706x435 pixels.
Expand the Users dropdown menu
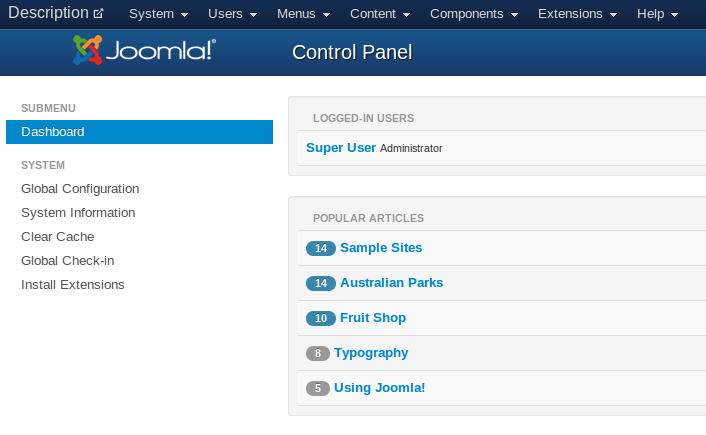(x=232, y=14)
